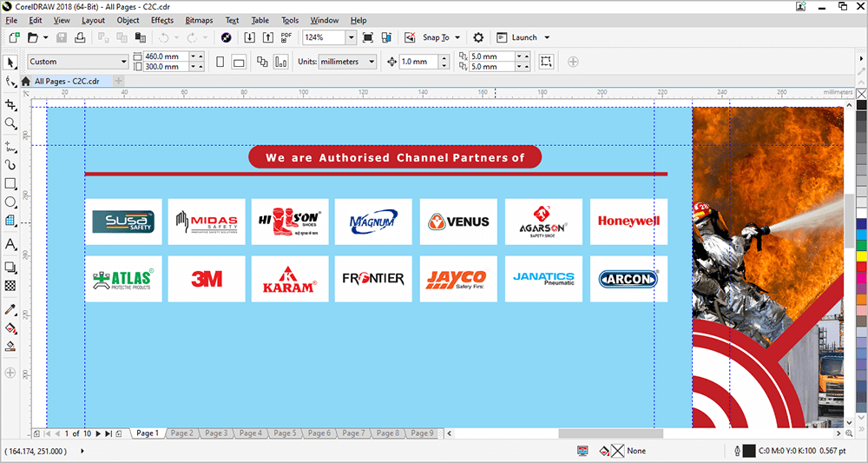
Task: Open the Bitmaps menu
Action: coord(200,21)
